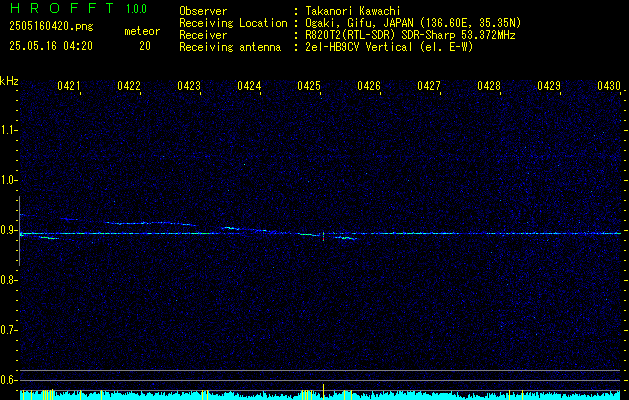Image resolution: width=629 pixels, height=400 pixels.
Task: Click the Ogaki, Gifu, JAPAN location text
Action: point(413,24)
